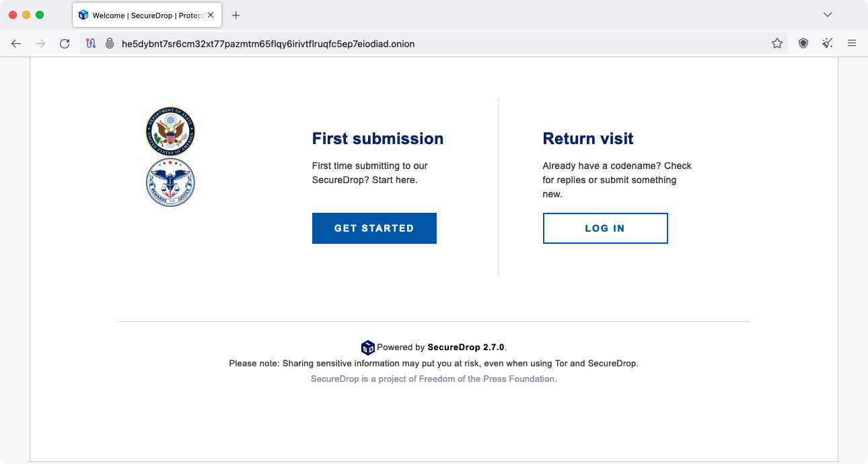
Task: Click the Tor circuit display icon
Action: [90, 43]
